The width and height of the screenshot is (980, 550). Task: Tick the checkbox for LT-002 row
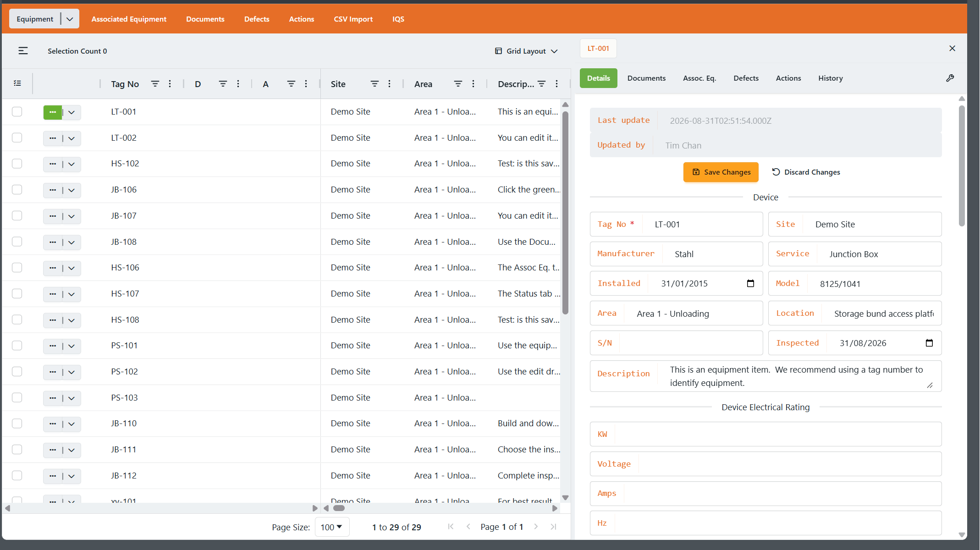tap(17, 138)
